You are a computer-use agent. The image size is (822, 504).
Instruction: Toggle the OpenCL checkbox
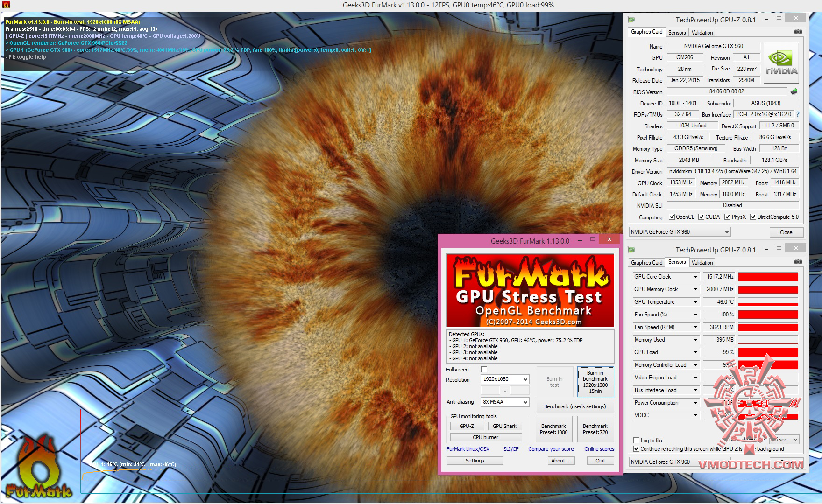[x=672, y=217]
